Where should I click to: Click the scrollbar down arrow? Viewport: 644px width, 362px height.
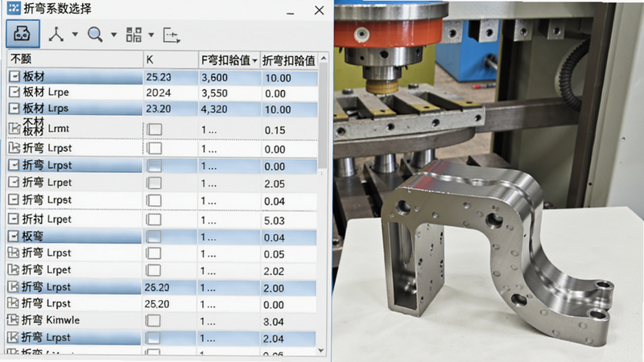click(x=321, y=351)
